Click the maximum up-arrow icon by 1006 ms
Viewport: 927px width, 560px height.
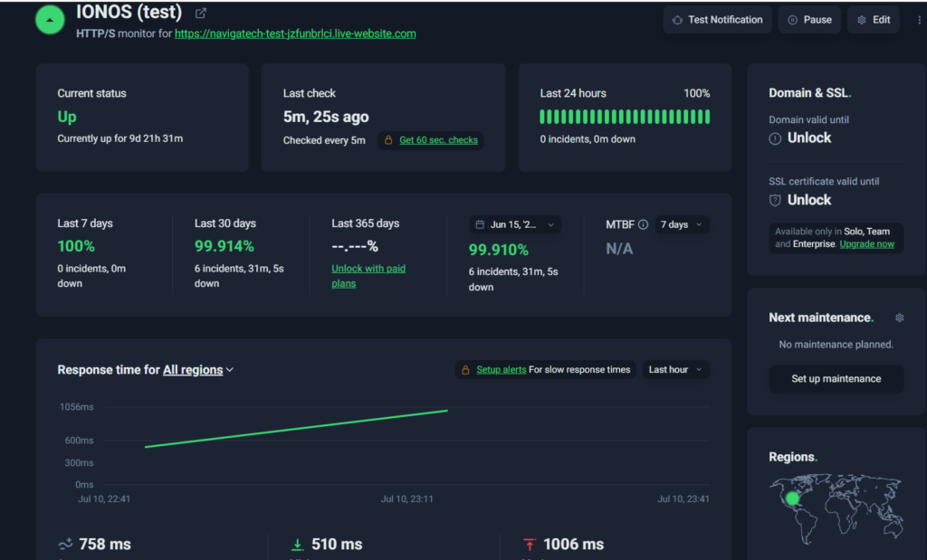530,544
